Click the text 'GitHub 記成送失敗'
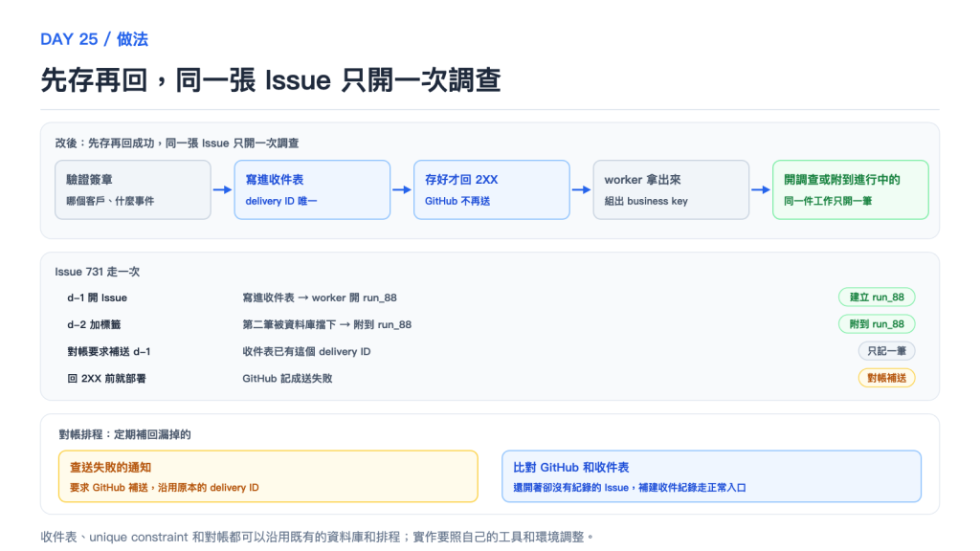 coord(287,379)
